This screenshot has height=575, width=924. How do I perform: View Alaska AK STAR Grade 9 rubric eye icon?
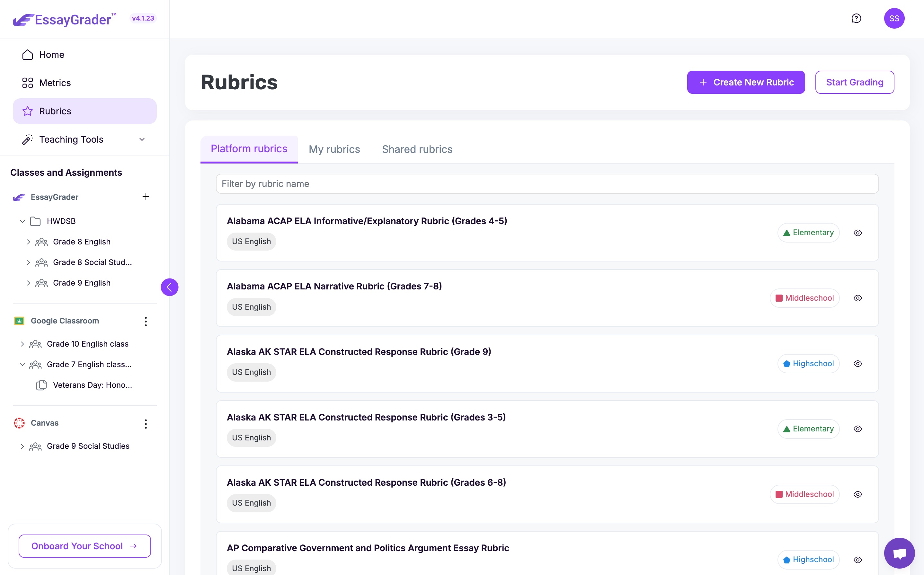click(x=857, y=364)
